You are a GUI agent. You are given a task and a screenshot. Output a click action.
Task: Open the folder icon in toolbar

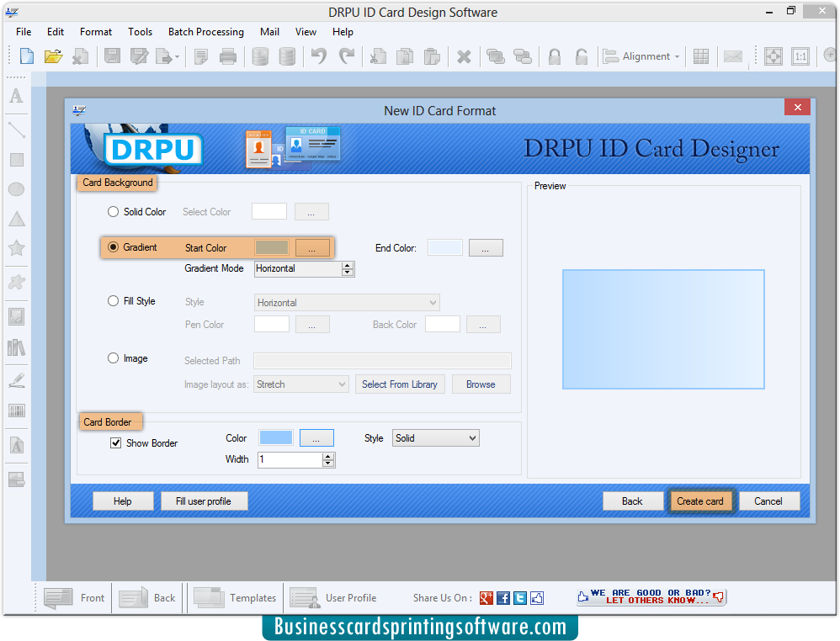pyautogui.click(x=53, y=56)
